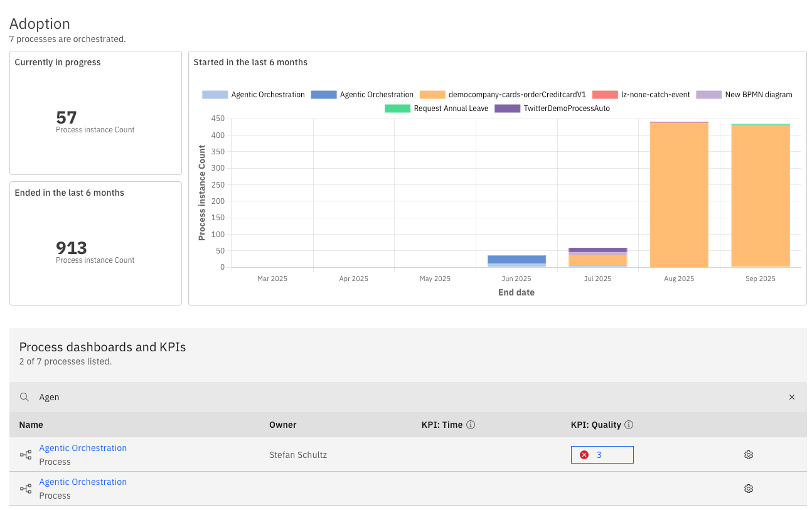Image resolution: width=812 pixels, height=510 pixels.
Task: Open the Agentic Orchestration process with no owner
Action: [83, 482]
